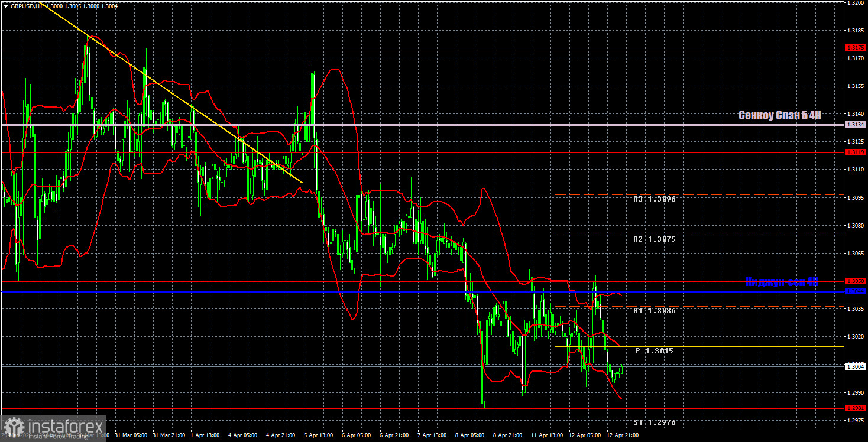The image size is (868, 442).
Task: Click the 1.3035 value on price axis
Action: pyautogui.click(x=855, y=309)
